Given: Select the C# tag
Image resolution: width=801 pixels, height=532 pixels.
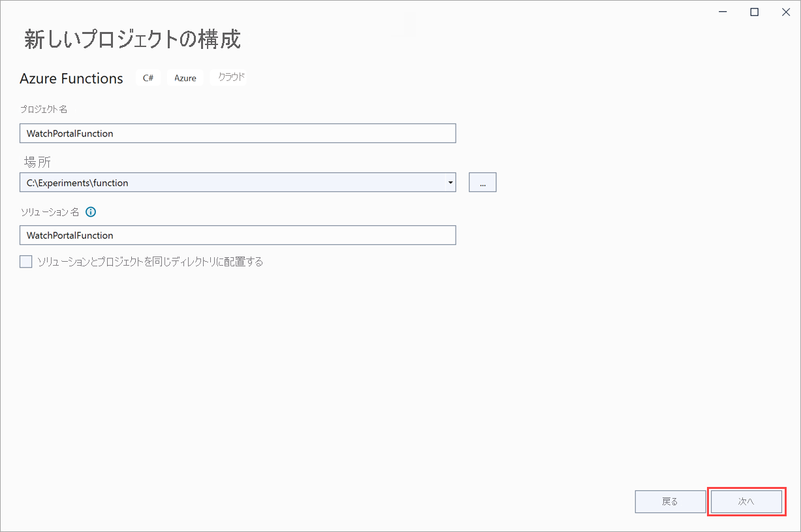Looking at the screenshot, I should (x=148, y=78).
